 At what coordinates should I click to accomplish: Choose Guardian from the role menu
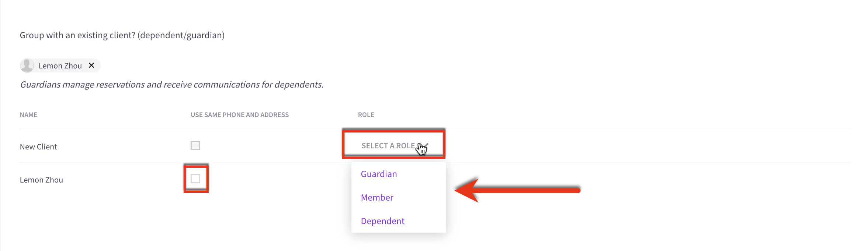(x=379, y=174)
